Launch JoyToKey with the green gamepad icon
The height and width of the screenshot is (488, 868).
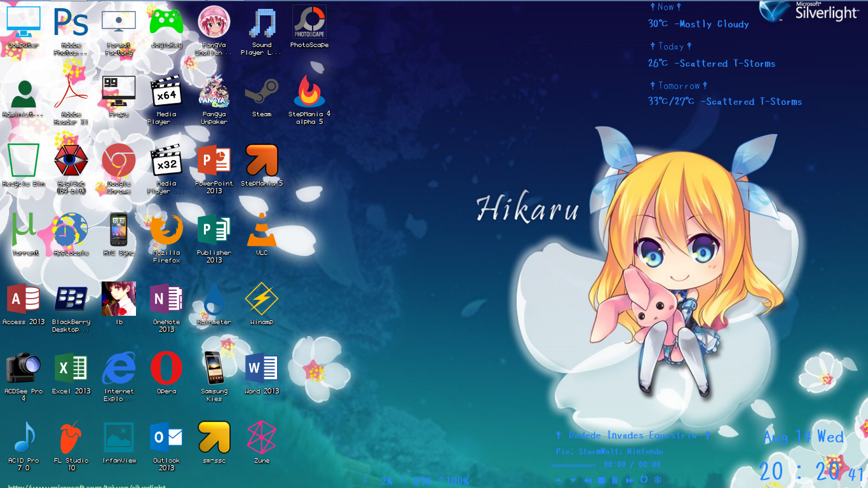(166, 27)
